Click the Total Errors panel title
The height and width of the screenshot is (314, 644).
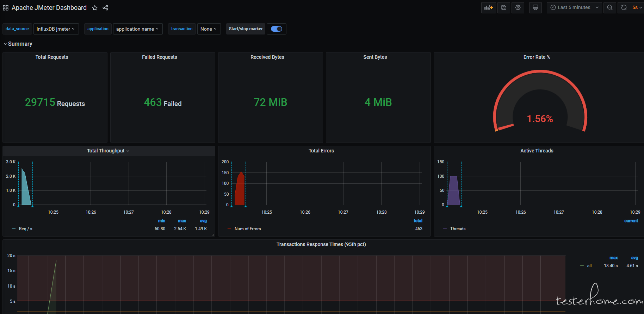[x=321, y=151]
